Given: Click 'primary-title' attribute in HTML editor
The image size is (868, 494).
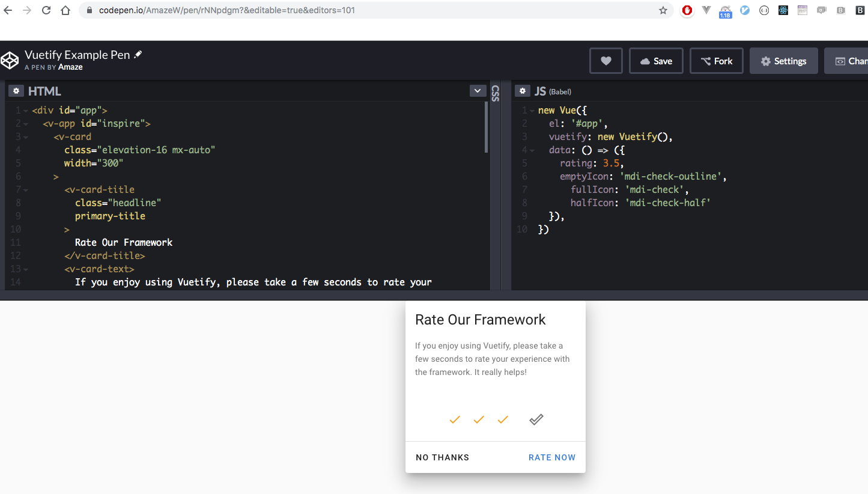Looking at the screenshot, I should pos(110,216).
